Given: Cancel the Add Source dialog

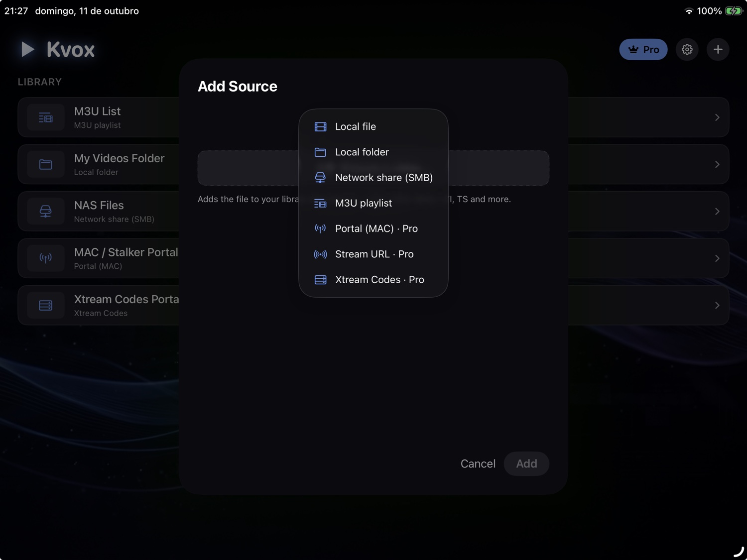Looking at the screenshot, I should (x=478, y=464).
